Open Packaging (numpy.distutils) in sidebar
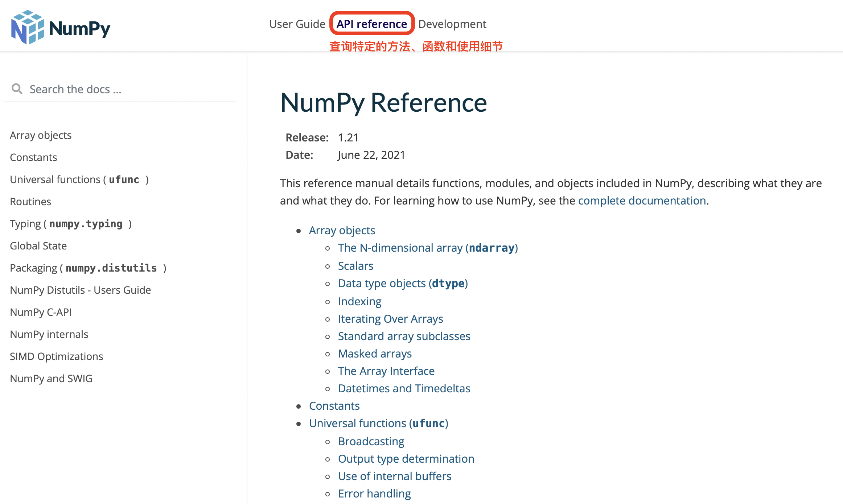Screen dimensions: 843x504 click(88, 268)
